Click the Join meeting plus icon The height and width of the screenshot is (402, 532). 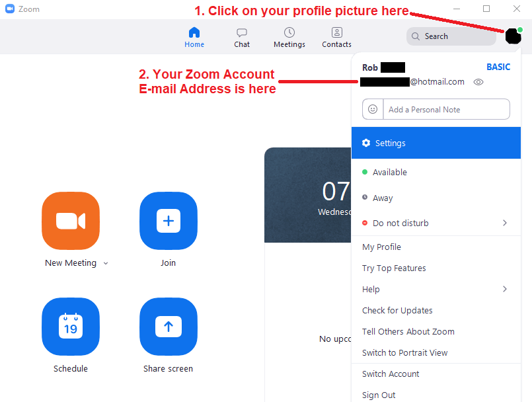tap(169, 221)
